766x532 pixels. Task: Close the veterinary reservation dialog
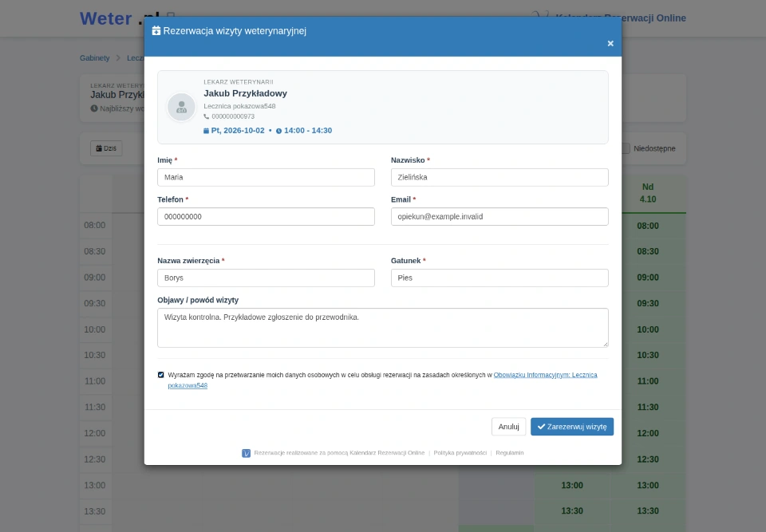pyautogui.click(x=610, y=44)
